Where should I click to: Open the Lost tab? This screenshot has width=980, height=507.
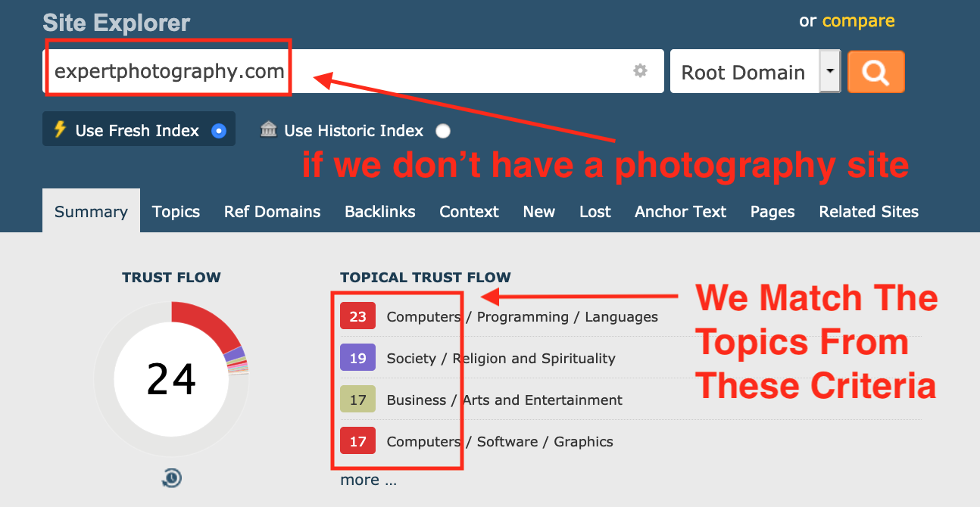pos(595,212)
